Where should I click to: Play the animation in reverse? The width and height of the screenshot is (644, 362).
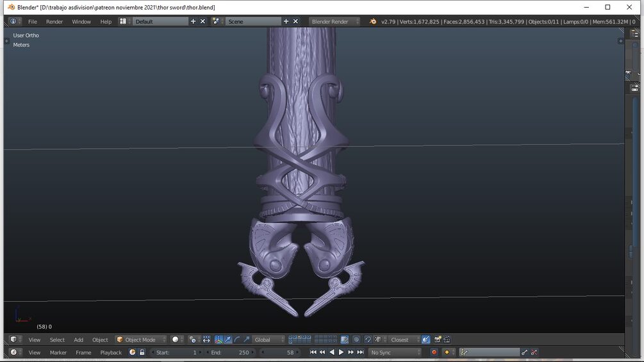pos(332,352)
